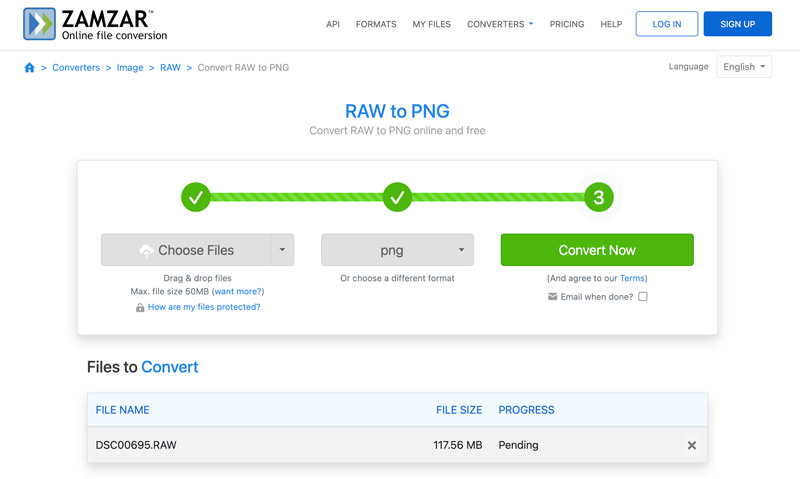Click the Convert RAW to PNG breadcrumb text

243,67
